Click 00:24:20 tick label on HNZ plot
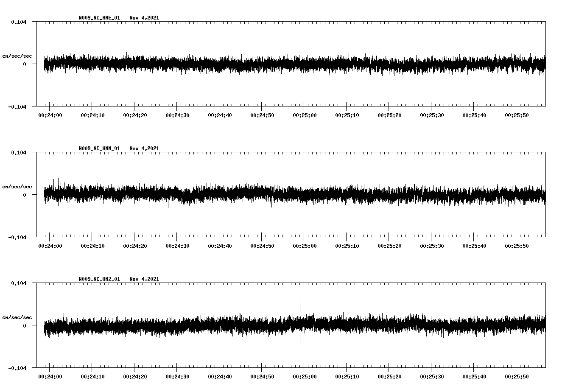 click(135, 377)
